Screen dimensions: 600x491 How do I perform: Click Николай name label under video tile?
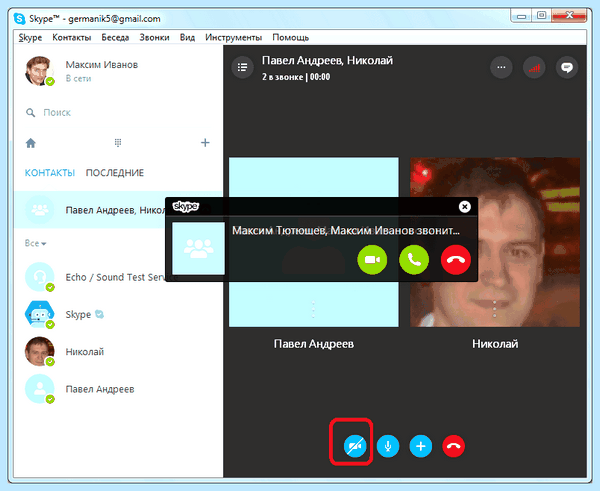pyautogui.click(x=495, y=344)
